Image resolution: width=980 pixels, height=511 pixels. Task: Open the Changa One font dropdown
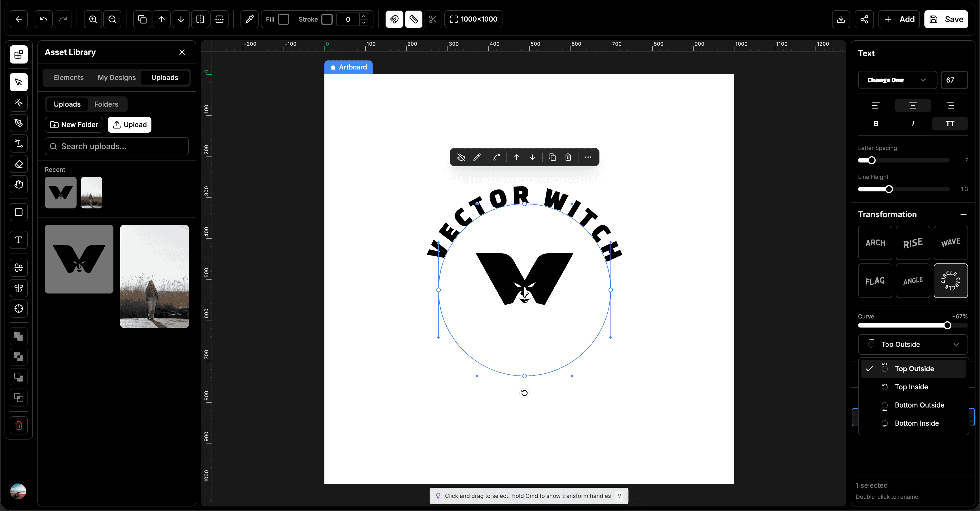click(897, 80)
